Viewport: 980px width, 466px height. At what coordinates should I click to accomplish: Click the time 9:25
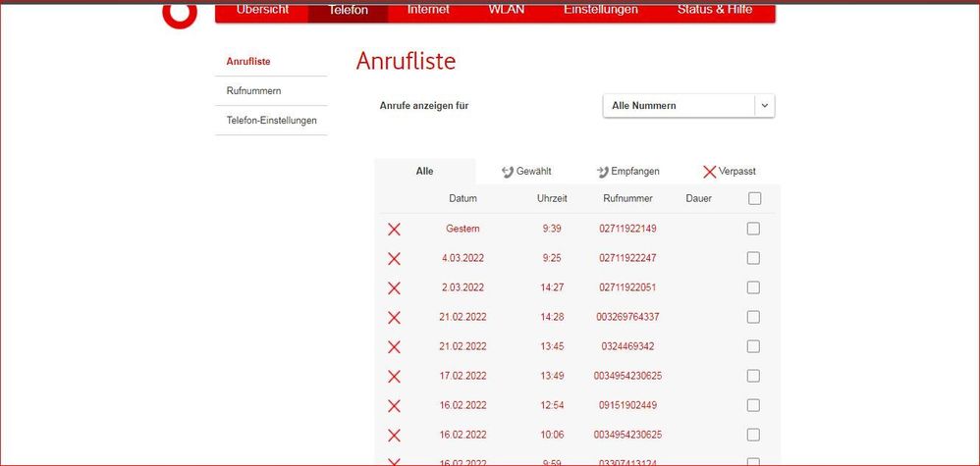[552, 258]
